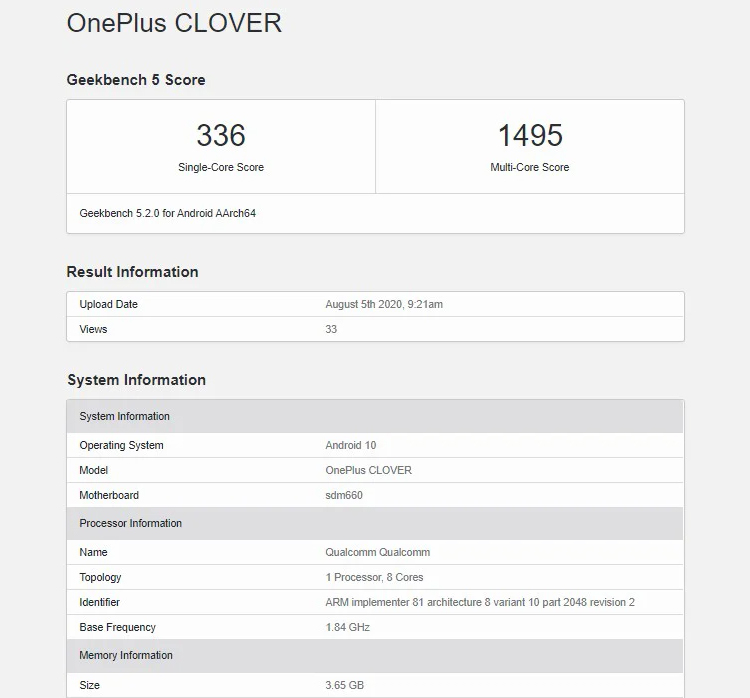Click the Model row label

[x=94, y=470]
